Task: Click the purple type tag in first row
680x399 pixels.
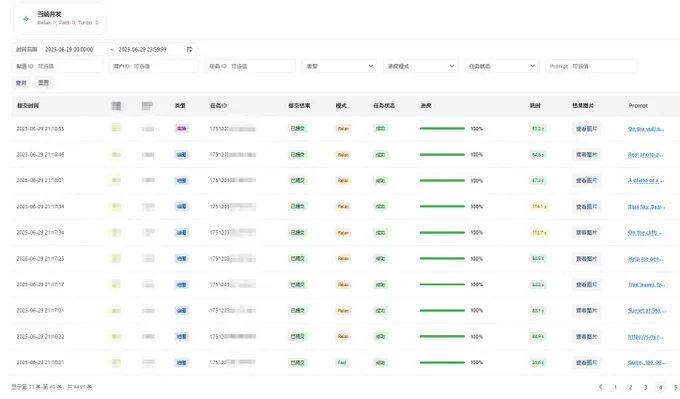Action: tap(182, 129)
